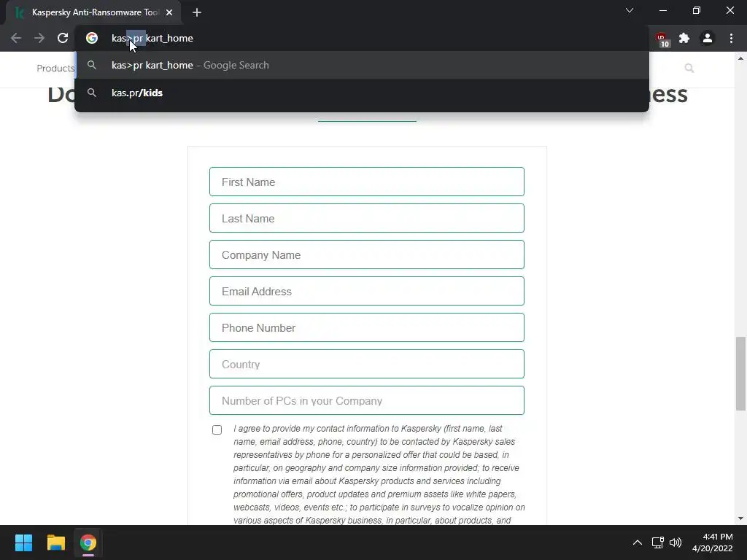The height and width of the screenshot is (560, 747).
Task: Open the Country field
Action: point(367,364)
